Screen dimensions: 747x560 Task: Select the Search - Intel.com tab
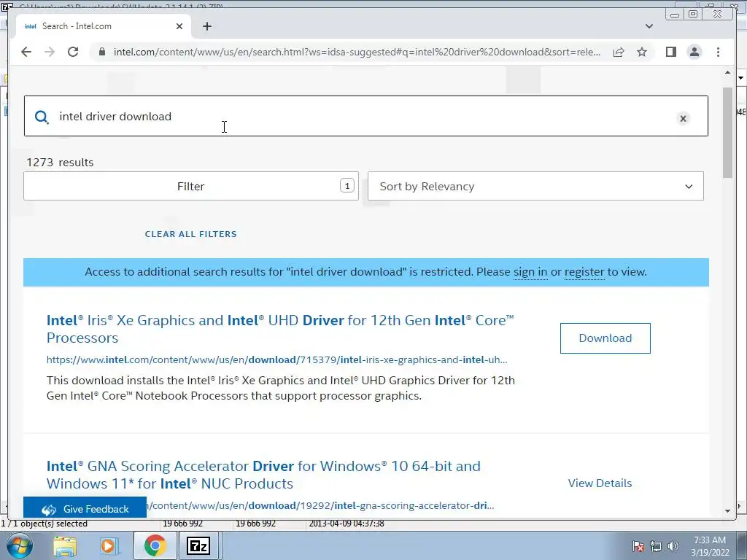[104, 26]
